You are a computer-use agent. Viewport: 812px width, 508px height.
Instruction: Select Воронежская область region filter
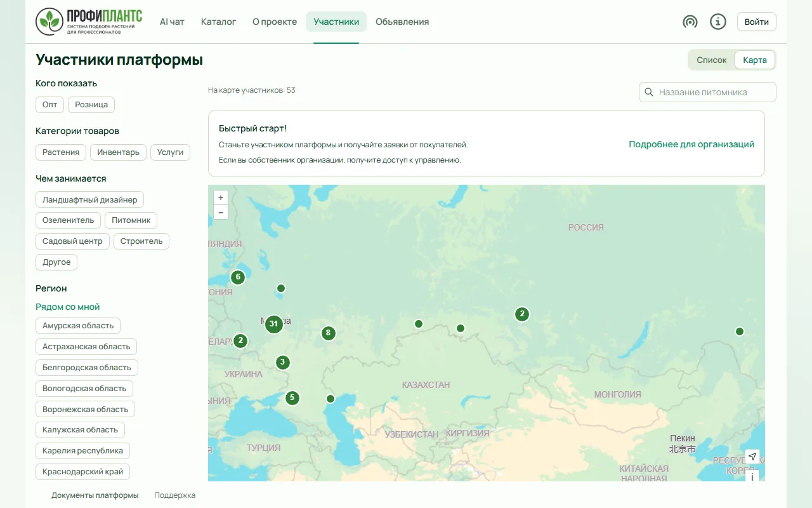(86, 410)
